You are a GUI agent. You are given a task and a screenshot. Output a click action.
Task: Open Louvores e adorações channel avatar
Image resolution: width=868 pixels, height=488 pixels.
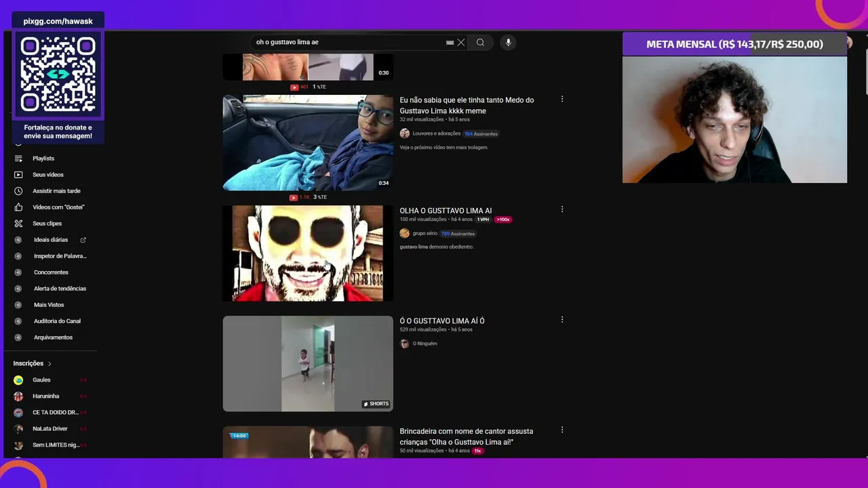[405, 134]
